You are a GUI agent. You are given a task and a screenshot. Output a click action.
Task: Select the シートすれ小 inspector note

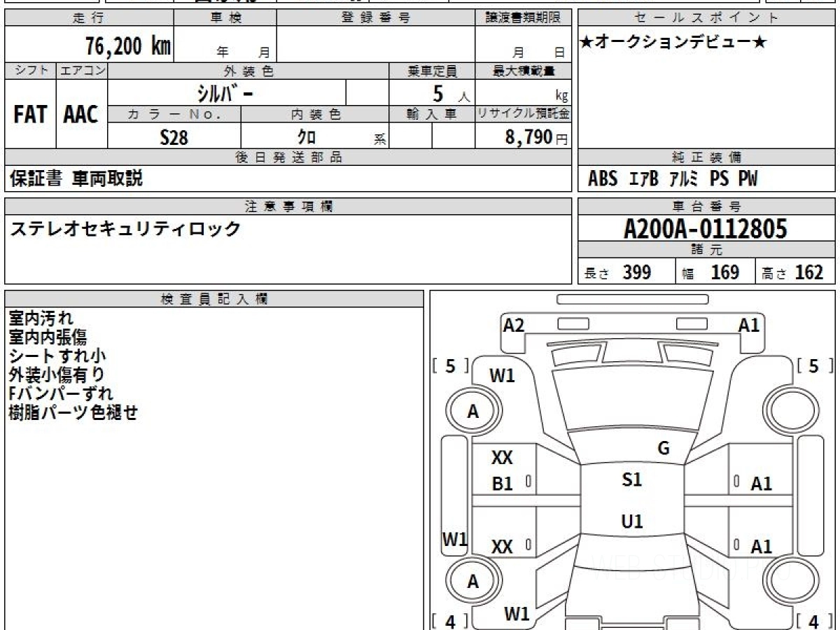click(x=57, y=356)
